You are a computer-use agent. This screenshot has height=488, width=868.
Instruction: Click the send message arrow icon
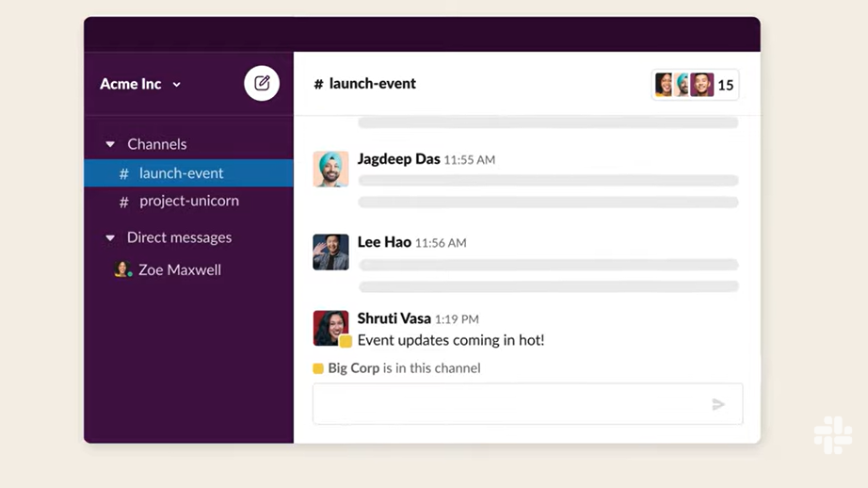tap(718, 404)
